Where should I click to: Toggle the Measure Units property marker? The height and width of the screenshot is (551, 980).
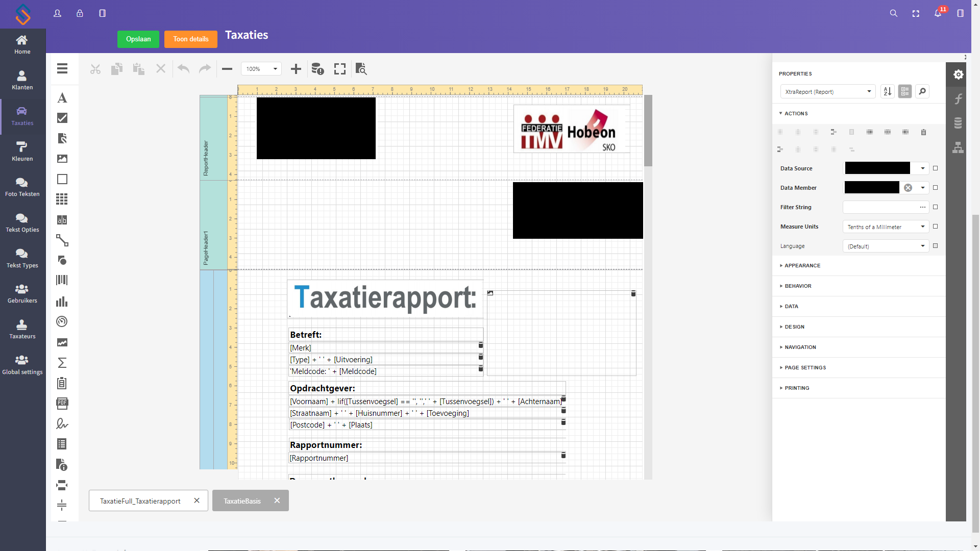coord(936,227)
